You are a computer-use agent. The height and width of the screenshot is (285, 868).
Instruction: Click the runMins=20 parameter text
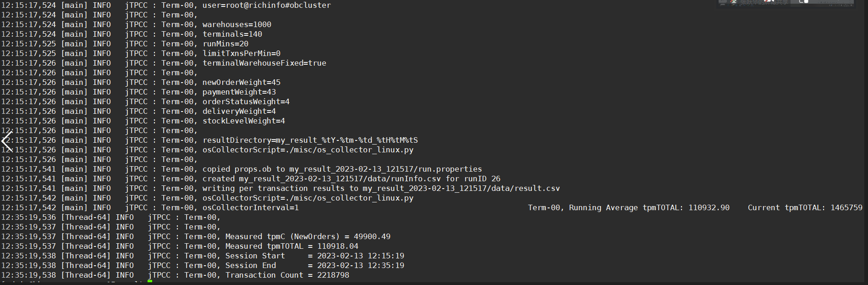point(225,44)
